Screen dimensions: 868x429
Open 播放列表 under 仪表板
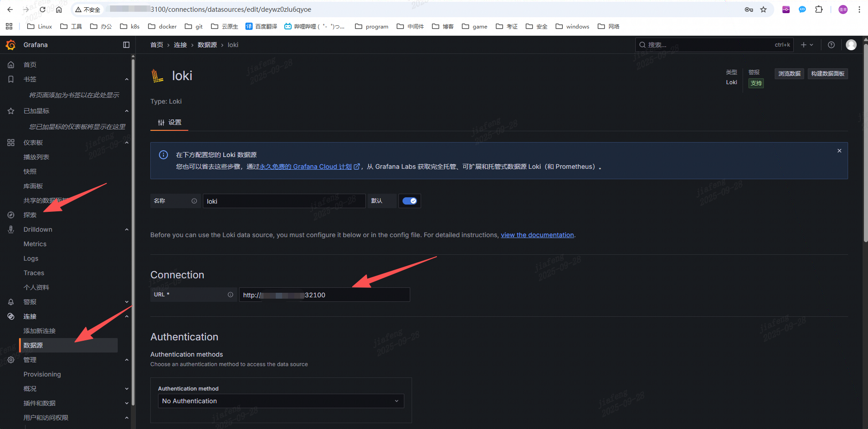36,157
